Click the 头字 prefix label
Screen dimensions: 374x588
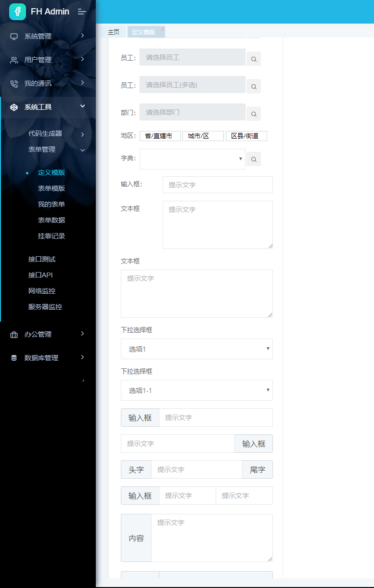click(136, 470)
